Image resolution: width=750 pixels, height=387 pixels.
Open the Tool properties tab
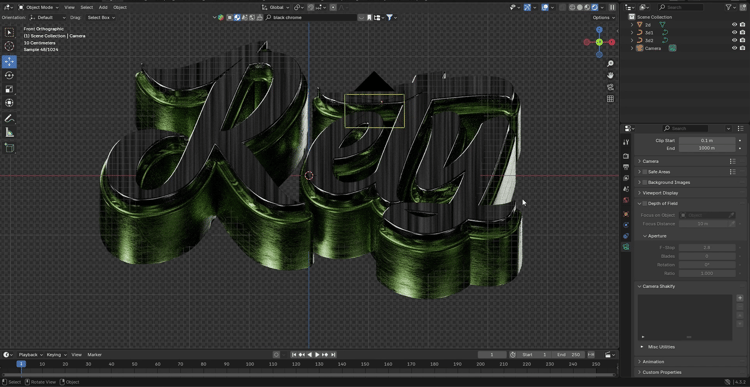tap(626, 142)
